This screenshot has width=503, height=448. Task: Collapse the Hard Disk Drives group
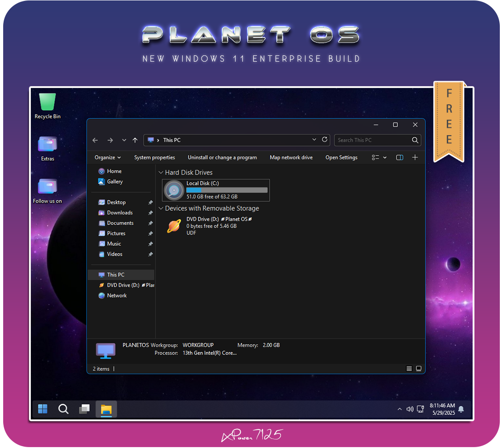[x=161, y=173]
